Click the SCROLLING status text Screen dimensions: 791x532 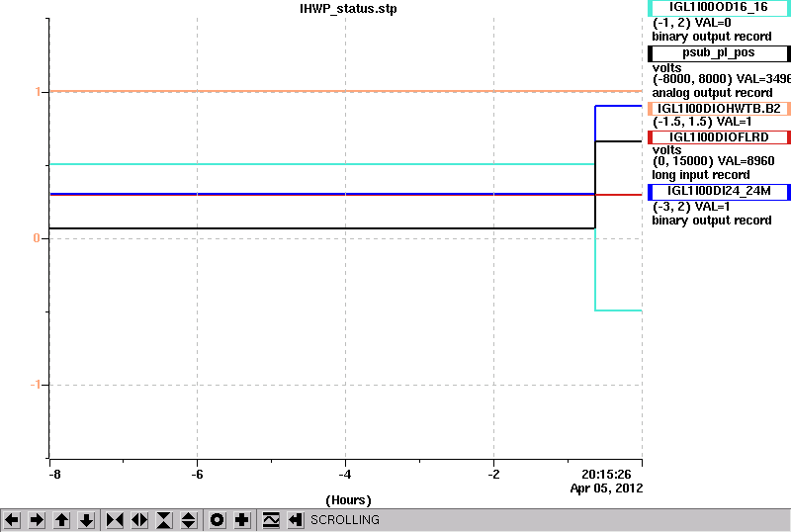[344, 520]
